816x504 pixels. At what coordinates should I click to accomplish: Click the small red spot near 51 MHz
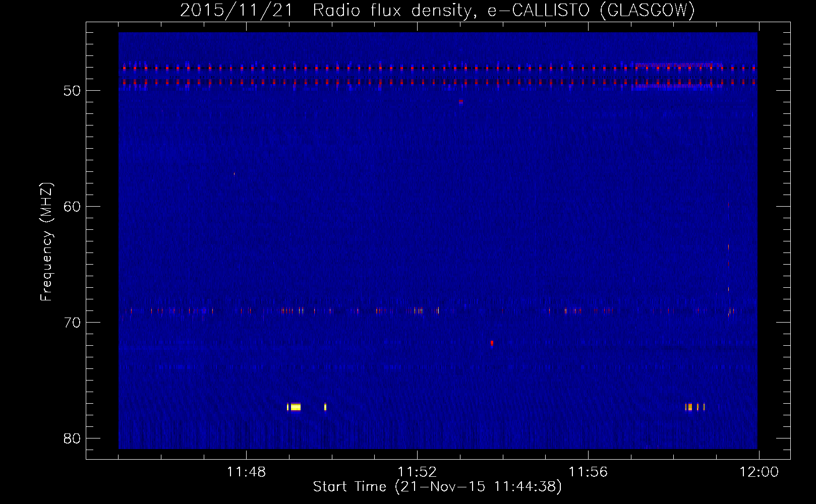(460, 102)
